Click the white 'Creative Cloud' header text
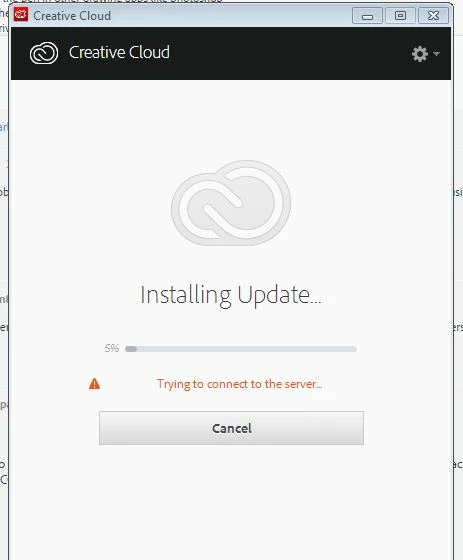The width and height of the screenshot is (463, 560). pyautogui.click(x=119, y=52)
